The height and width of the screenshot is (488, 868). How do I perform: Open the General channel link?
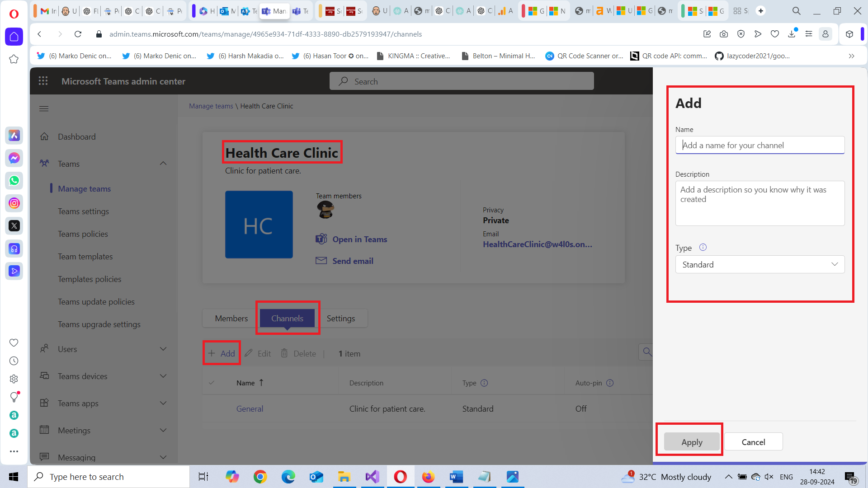pyautogui.click(x=250, y=408)
